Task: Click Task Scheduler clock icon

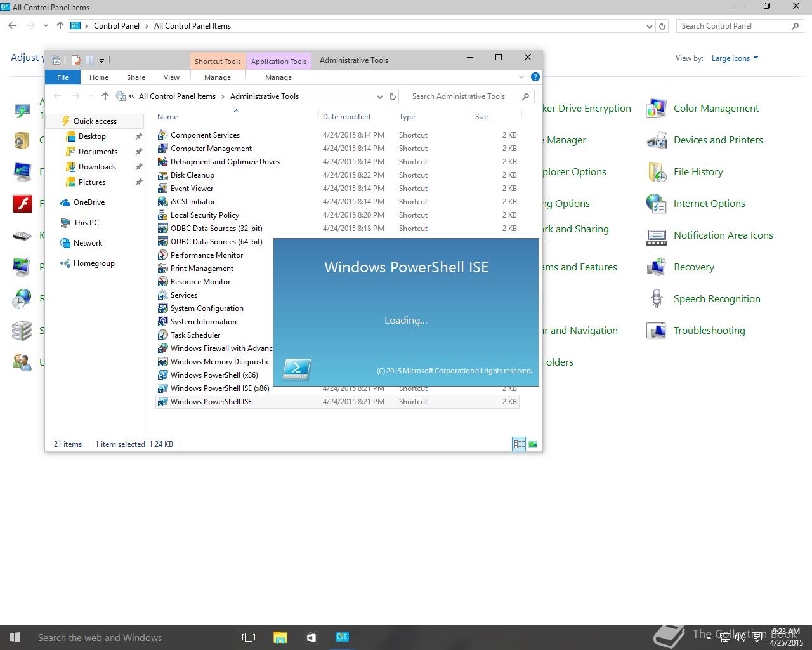Action: click(162, 335)
